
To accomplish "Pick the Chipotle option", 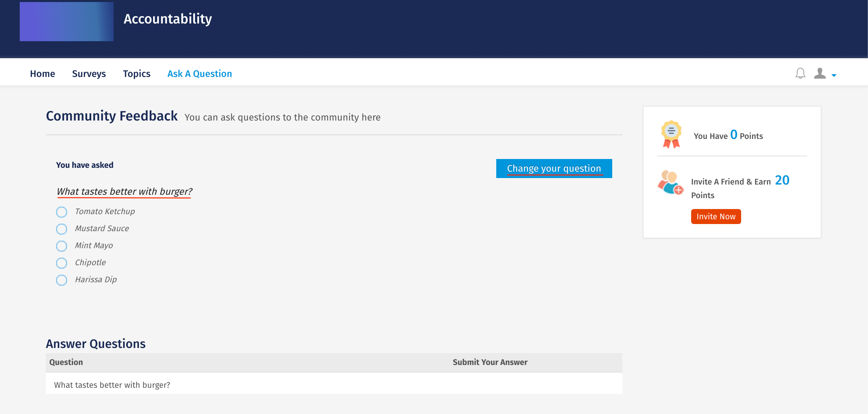I will click(x=62, y=263).
